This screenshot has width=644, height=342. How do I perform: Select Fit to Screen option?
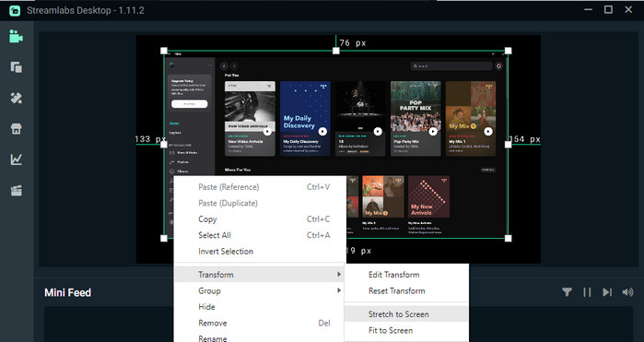tap(406, 330)
